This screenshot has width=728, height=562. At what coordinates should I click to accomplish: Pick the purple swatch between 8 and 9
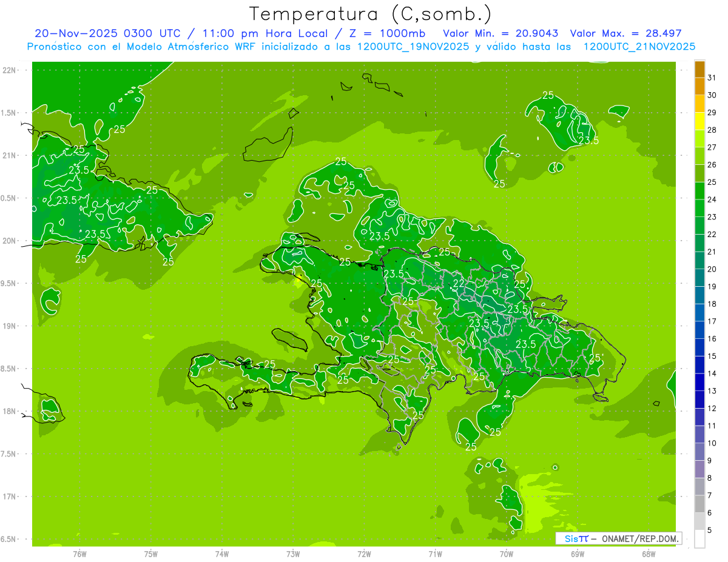click(x=699, y=469)
